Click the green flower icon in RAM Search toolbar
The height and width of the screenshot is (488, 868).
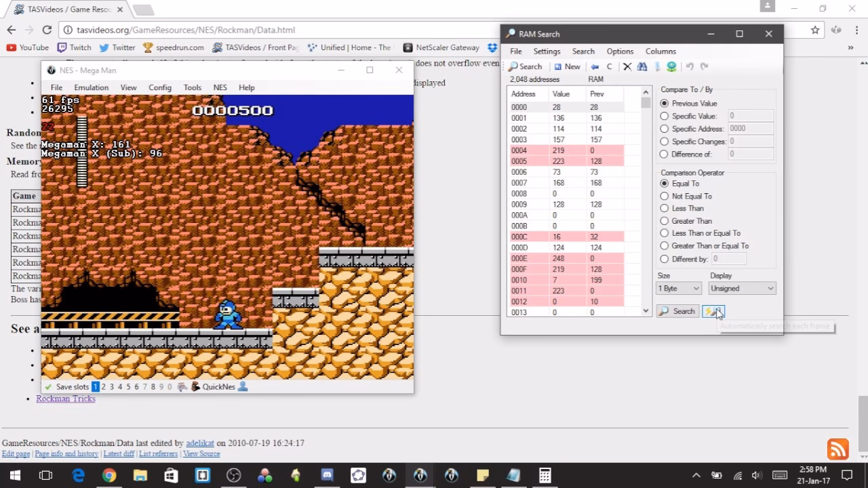point(671,66)
